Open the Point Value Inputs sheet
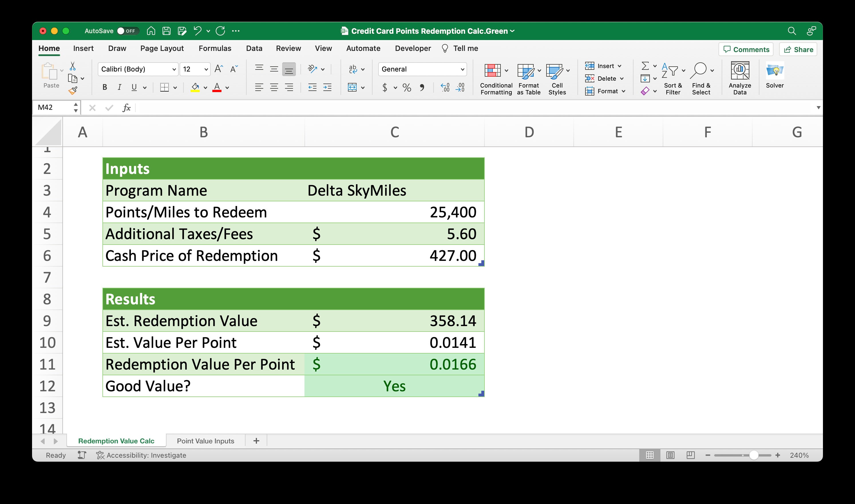This screenshot has width=855, height=504. point(205,440)
